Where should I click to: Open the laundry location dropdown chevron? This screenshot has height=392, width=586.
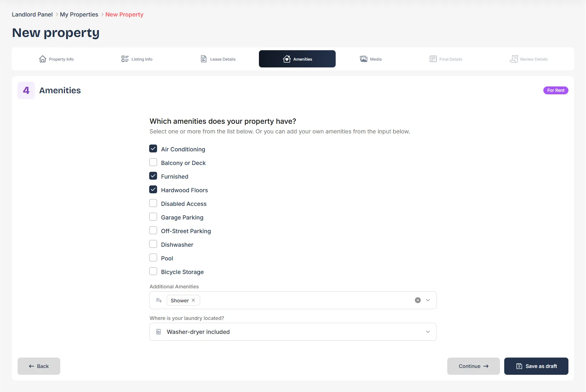point(428,332)
